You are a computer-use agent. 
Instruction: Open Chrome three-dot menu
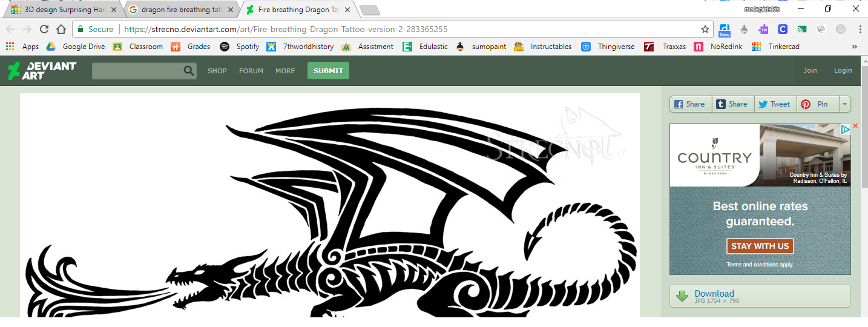tap(860, 29)
